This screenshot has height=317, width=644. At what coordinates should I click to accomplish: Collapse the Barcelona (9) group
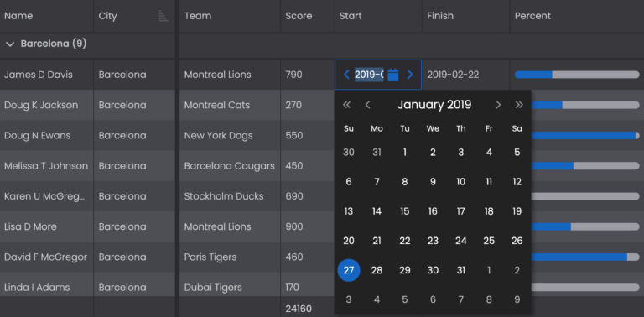pyautogui.click(x=10, y=44)
